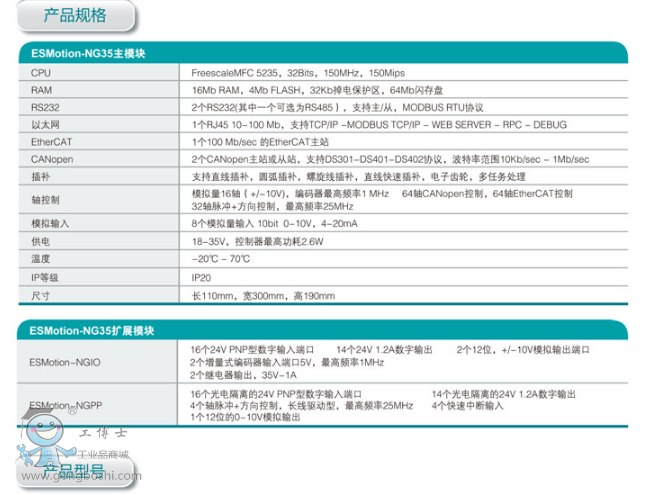The image size is (655, 495).
Task: Click the 尺寸 row label
Action: [41, 296]
